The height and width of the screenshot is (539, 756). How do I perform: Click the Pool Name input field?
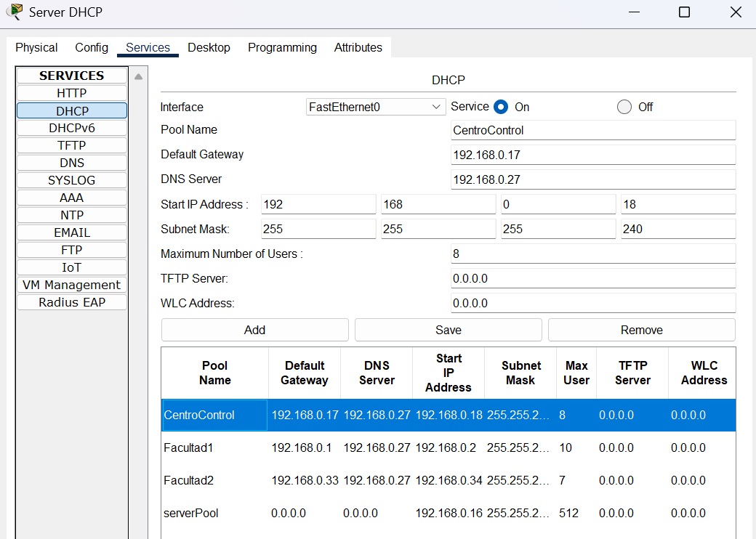pyautogui.click(x=593, y=130)
